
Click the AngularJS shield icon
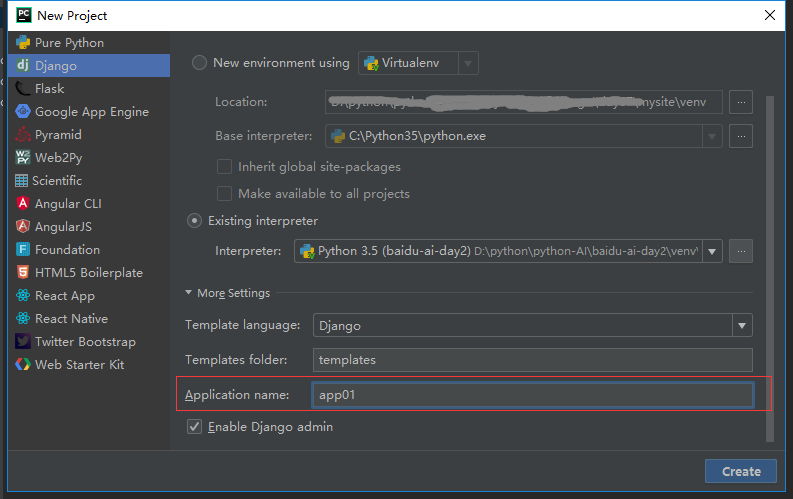(x=23, y=226)
